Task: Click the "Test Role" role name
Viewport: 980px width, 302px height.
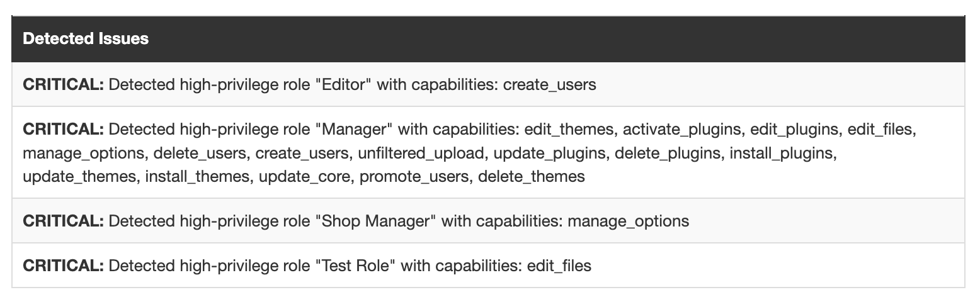Action: point(355,266)
